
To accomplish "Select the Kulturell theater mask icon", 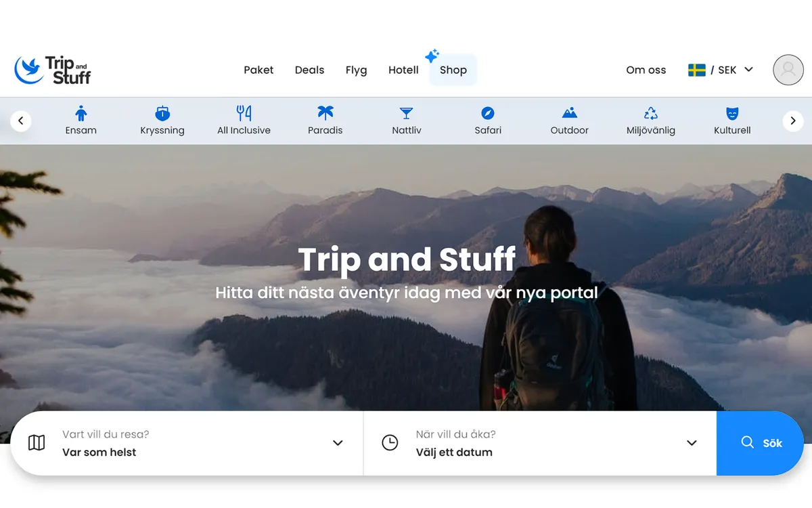I will (732, 113).
